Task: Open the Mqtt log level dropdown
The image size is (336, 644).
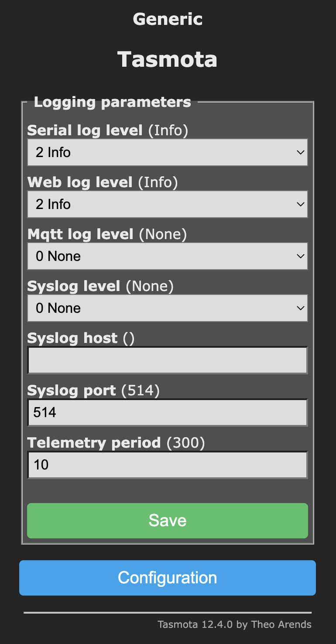Action: 167,256
